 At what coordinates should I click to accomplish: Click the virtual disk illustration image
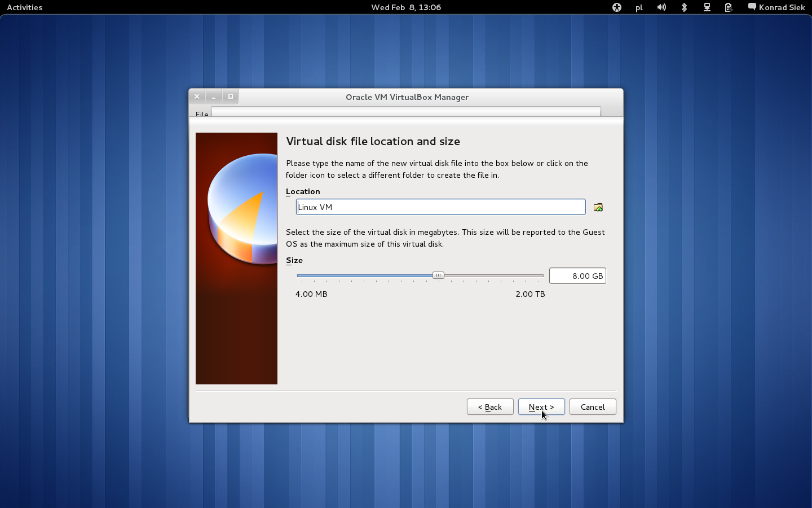tap(236, 259)
